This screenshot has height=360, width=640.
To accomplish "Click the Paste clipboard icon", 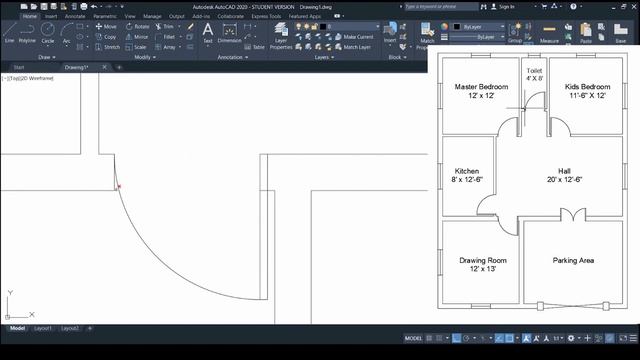I will pos(586,33).
